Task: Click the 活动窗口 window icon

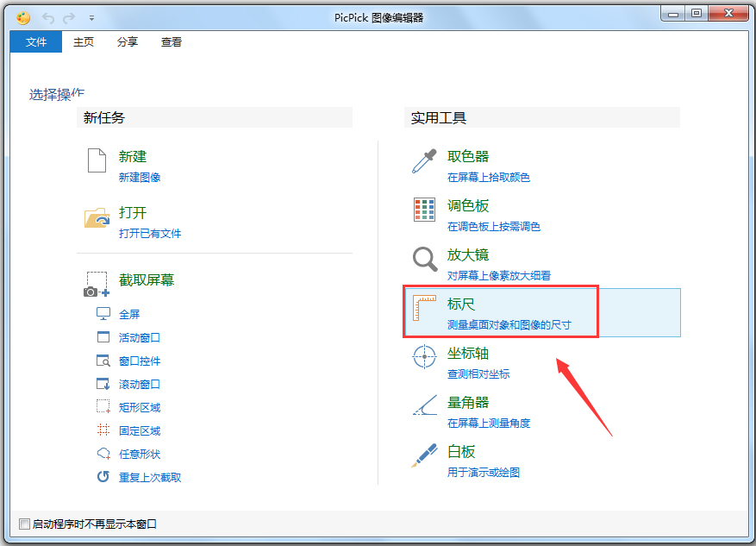Action: tap(103, 337)
